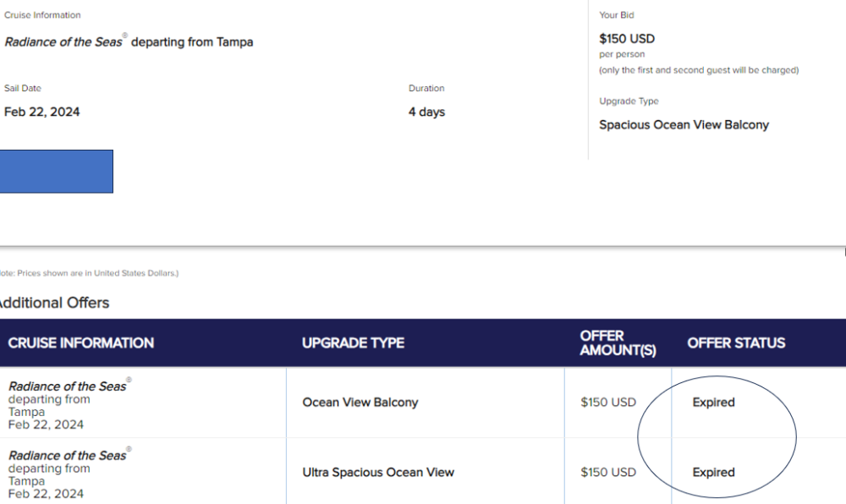Screen dimensions: 846x504
Task: Click the Feb 22, 2024 sail date value
Action: [41, 112]
